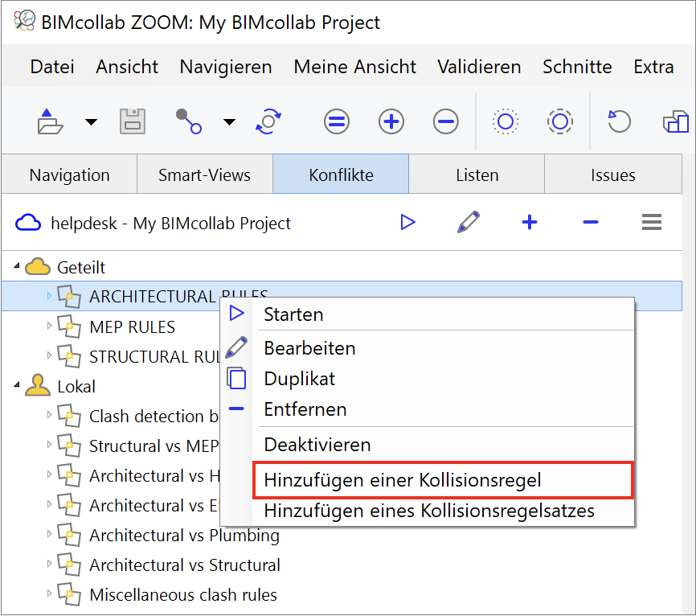Collapse the Lokal tree group
696x616 pixels.
(x=17, y=385)
